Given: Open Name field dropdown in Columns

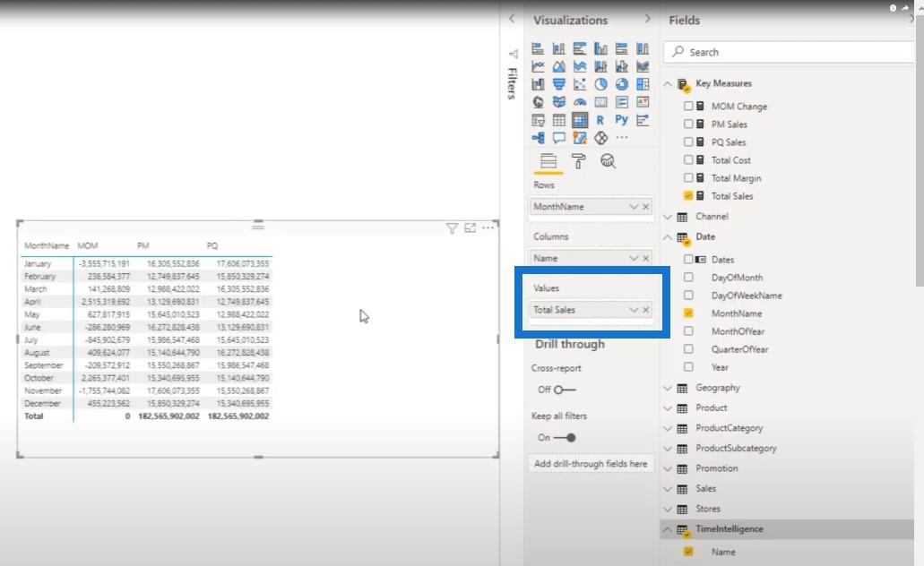Looking at the screenshot, I should 634,258.
